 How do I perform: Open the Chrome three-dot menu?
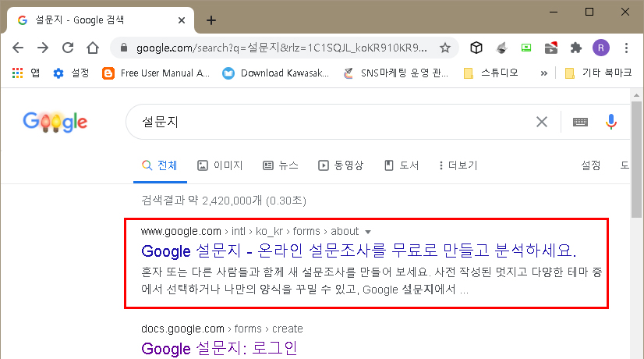tap(626, 48)
